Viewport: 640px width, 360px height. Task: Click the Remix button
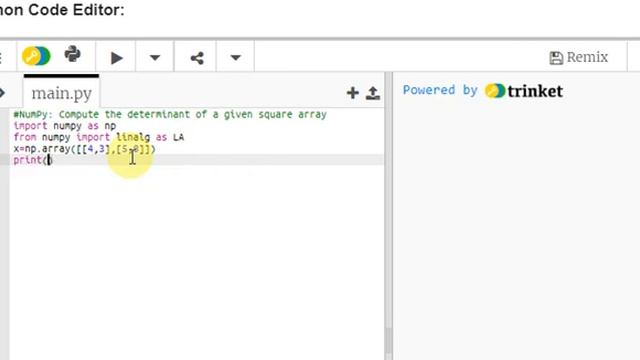[x=578, y=57]
